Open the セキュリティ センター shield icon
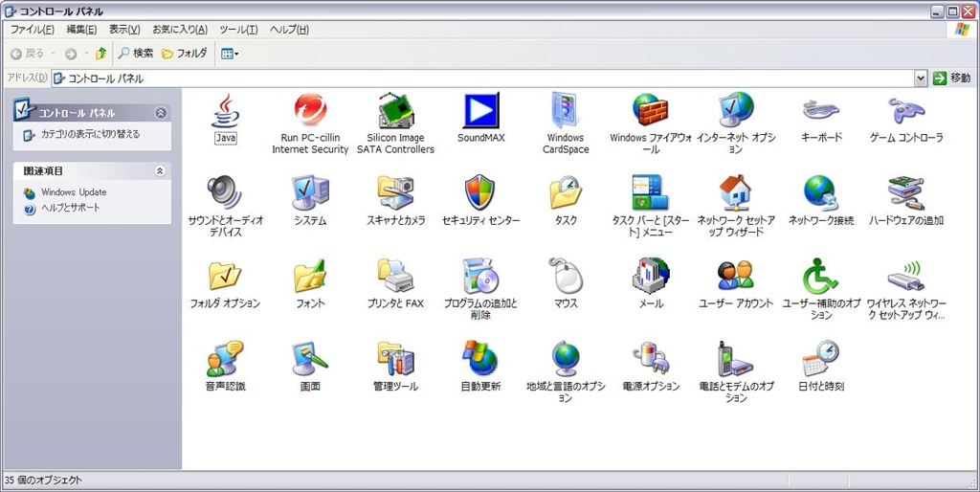 click(x=480, y=192)
